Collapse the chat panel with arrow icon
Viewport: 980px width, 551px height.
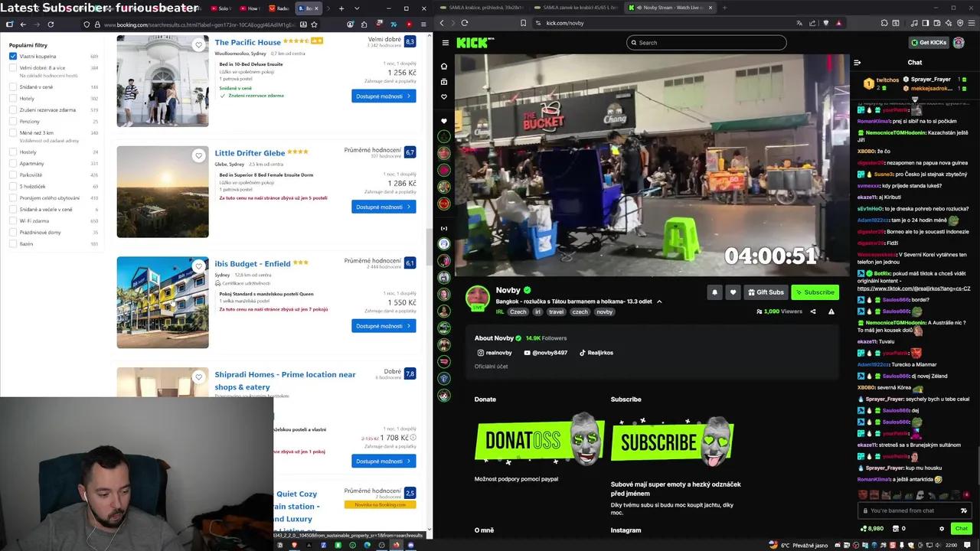857,63
